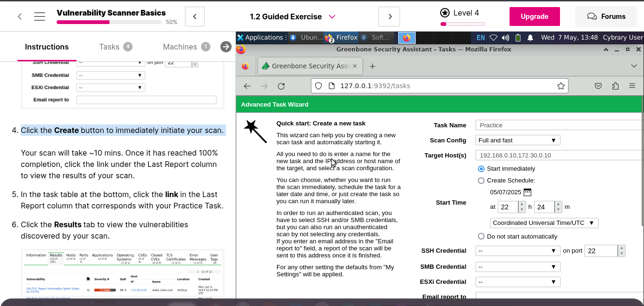Click the Cybrary sidebar hamburger menu icon

pyautogui.click(x=40, y=17)
